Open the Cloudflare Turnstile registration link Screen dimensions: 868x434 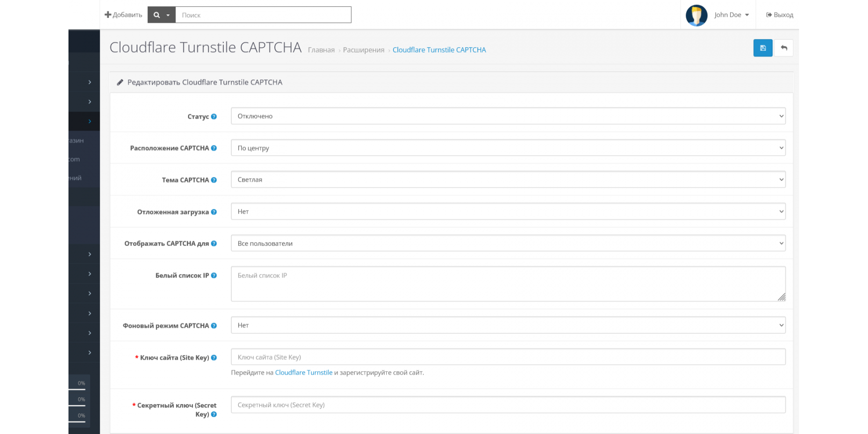(x=304, y=373)
